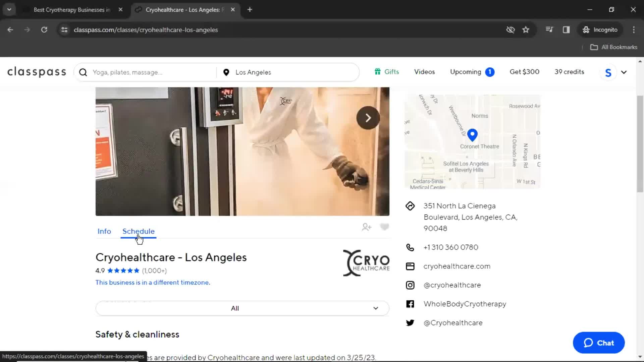The width and height of the screenshot is (644, 362).
Task: Open the @Cryohealthcare Twitter link
Action: [453, 323]
